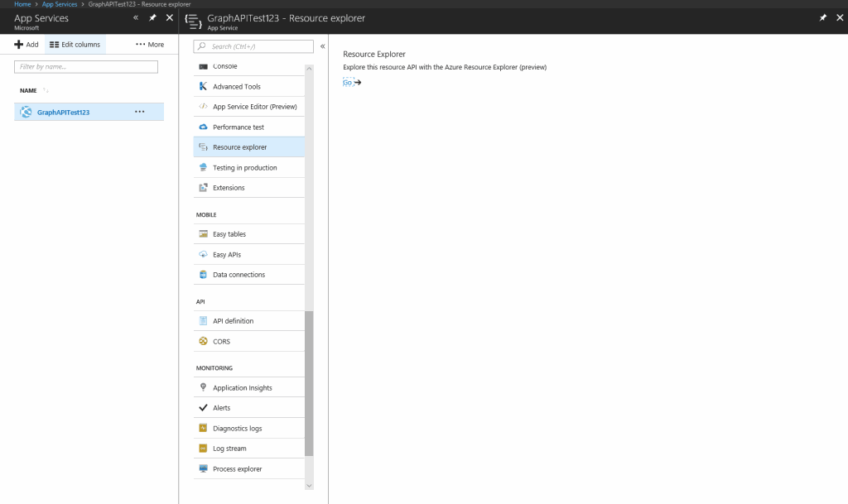Click the MONITORING section heading
848x504 pixels.
coord(214,368)
